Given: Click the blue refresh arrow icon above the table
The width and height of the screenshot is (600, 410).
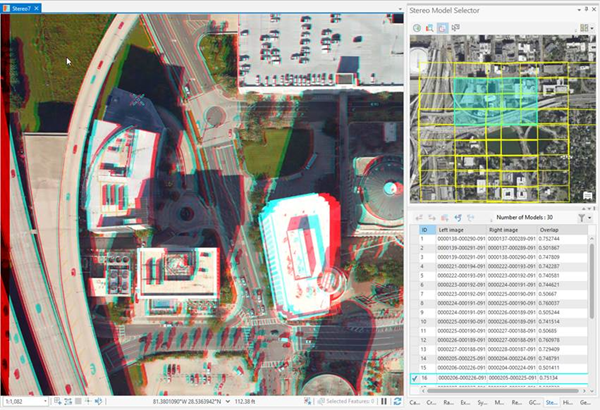Looking at the screenshot, I should click(457, 217).
